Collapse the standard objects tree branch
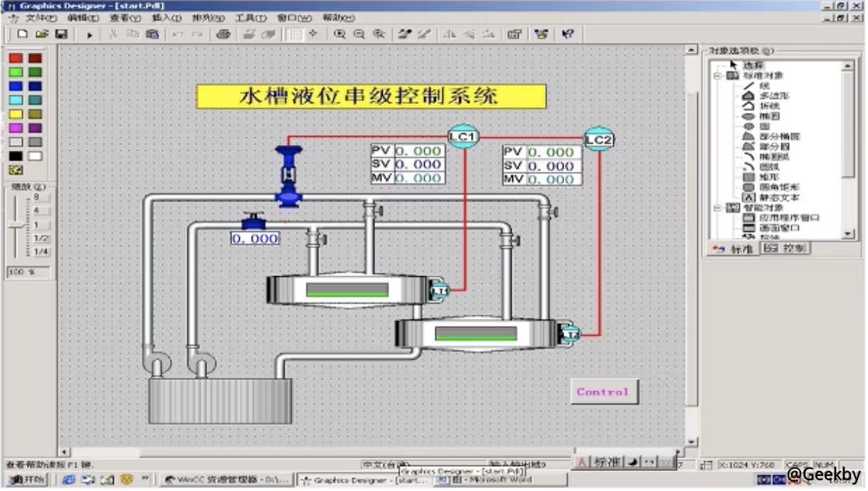868x491 pixels. [x=716, y=75]
